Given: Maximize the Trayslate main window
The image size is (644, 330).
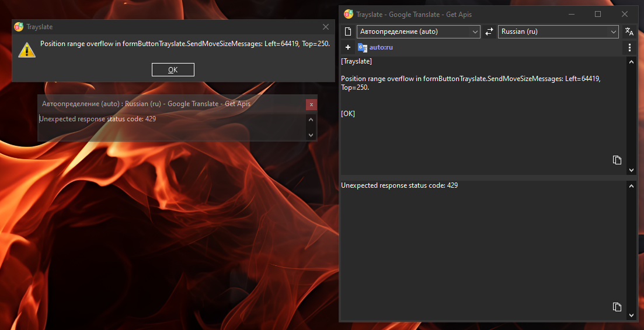Looking at the screenshot, I should 598,15.
